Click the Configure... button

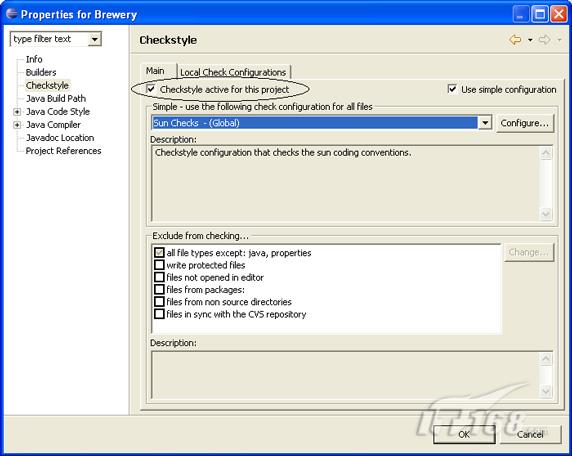pyautogui.click(x=525, y=123)
